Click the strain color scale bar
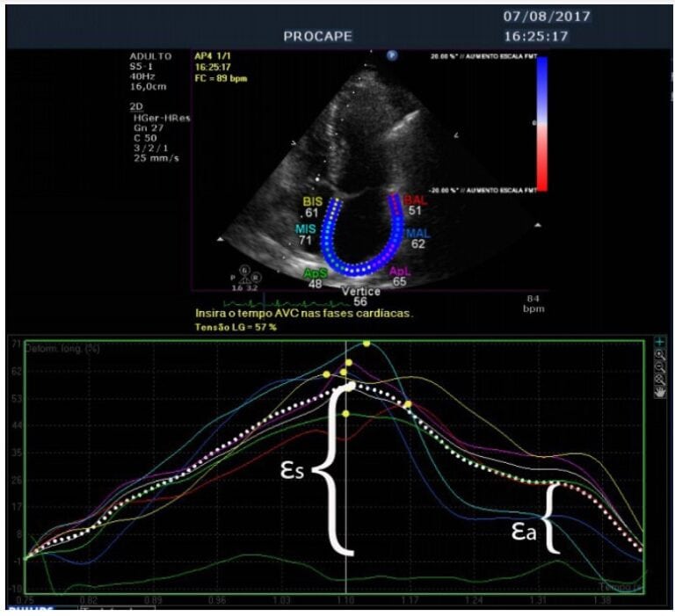Viewport: 675px width, 616px height. [x=541, y=123]
